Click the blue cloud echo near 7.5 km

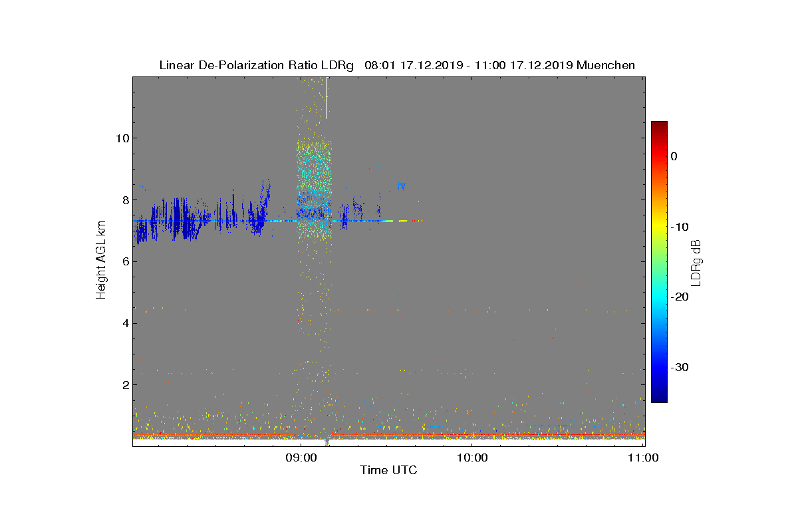point(178,217)
